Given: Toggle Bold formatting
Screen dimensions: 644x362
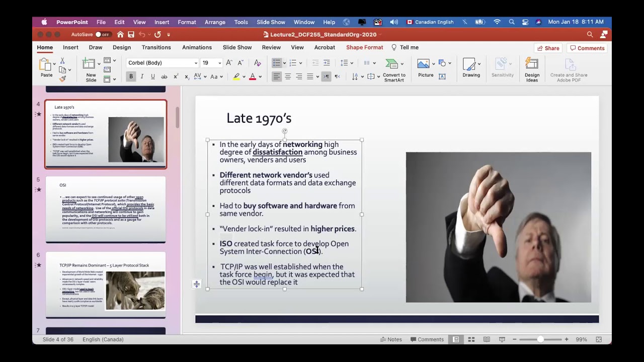Looking at the screenshot, I should tap(131, 76).
